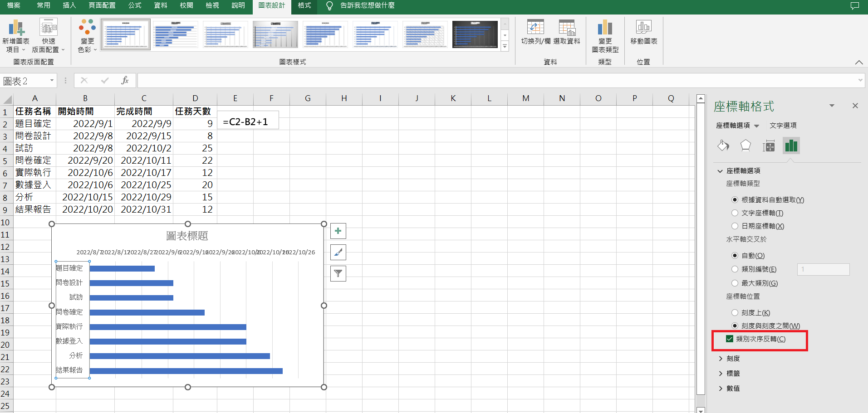Collapse the ribbon with the caret icon

[859, 62]
